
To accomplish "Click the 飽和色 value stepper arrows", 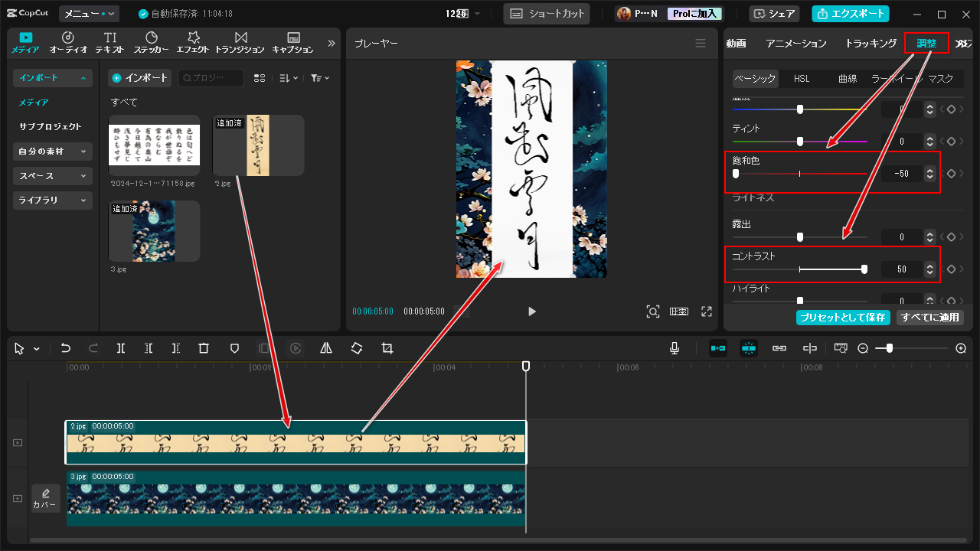I will pos(929,174).
